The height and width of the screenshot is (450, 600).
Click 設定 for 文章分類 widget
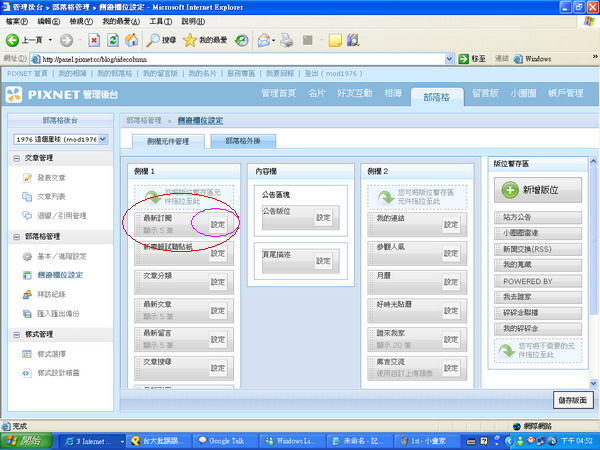click(x=218, y=282)
